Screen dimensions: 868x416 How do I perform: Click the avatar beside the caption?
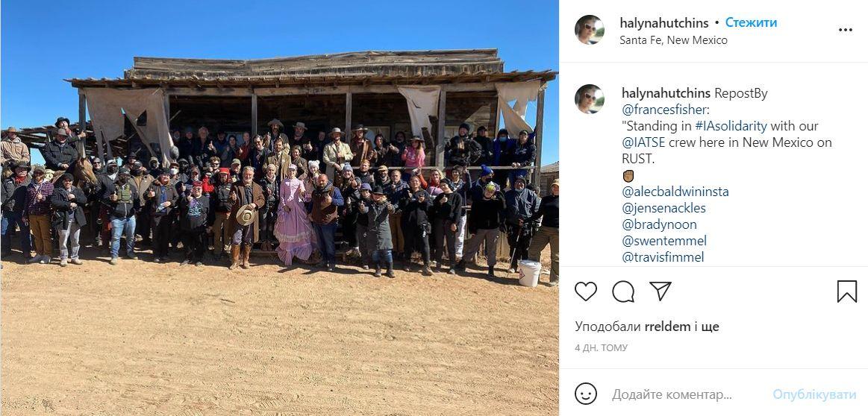click(x=589, y=99)
